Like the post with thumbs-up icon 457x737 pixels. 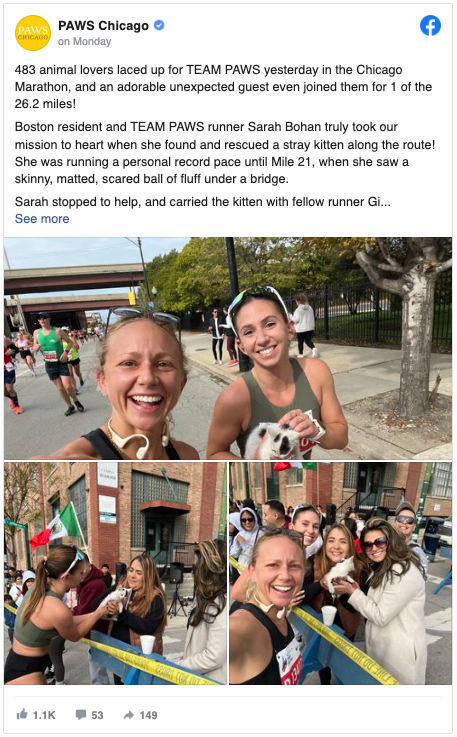[22, 714]
